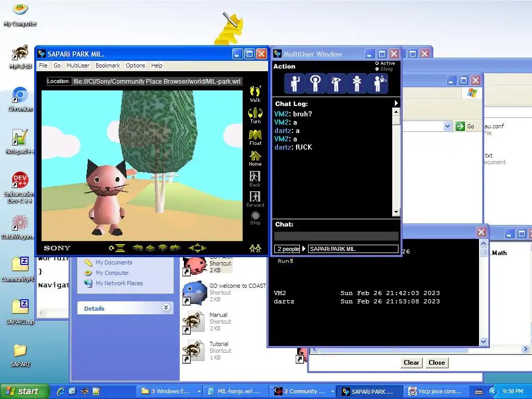
Task: Click the tilt-up arrow in the bottom bar
Action: pyautogui.click(x=150, y=248)
